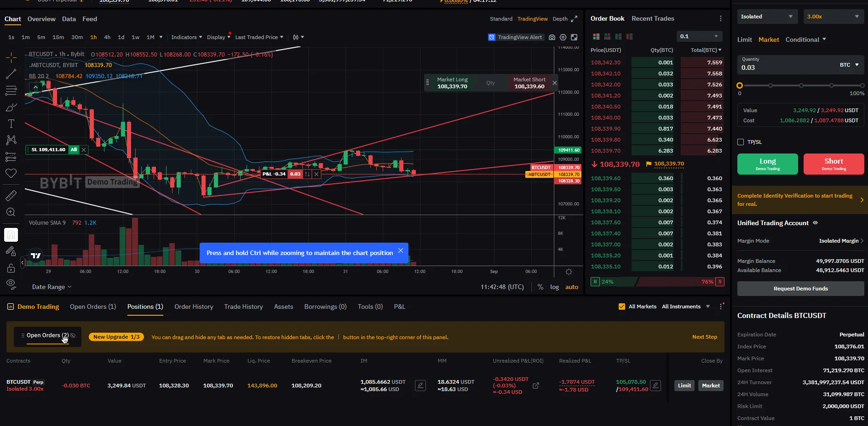Screen dimensions: 868x426
Task: Close position by Market button
Action: point(711,386)
